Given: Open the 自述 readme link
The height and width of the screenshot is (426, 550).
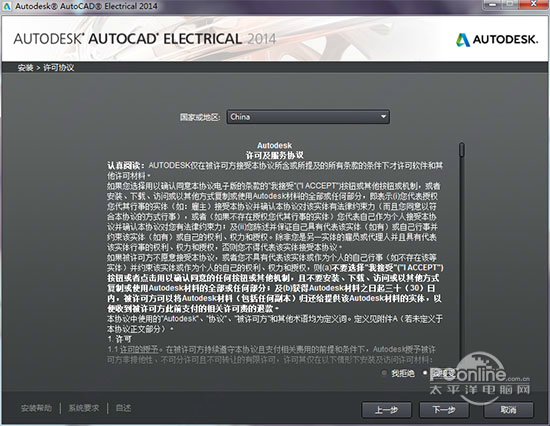Looking at the screenshot, I should click(x=123, y=408).
